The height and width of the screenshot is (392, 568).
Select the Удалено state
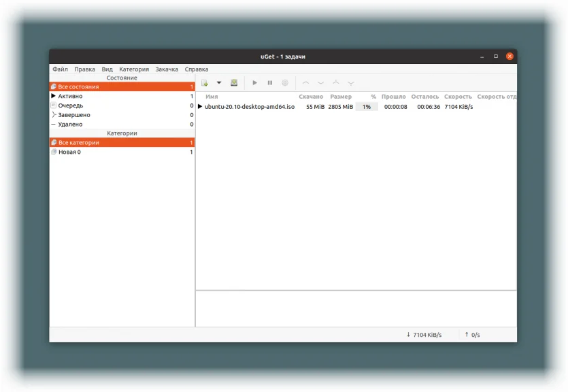click(x=122, y=125)
